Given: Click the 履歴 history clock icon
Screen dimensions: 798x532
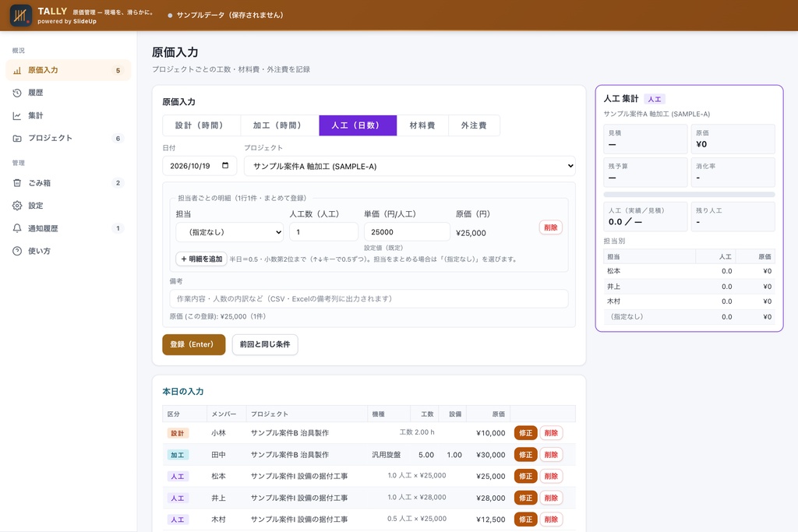Looking at the screenshot, I should click(x=17, y=93).
